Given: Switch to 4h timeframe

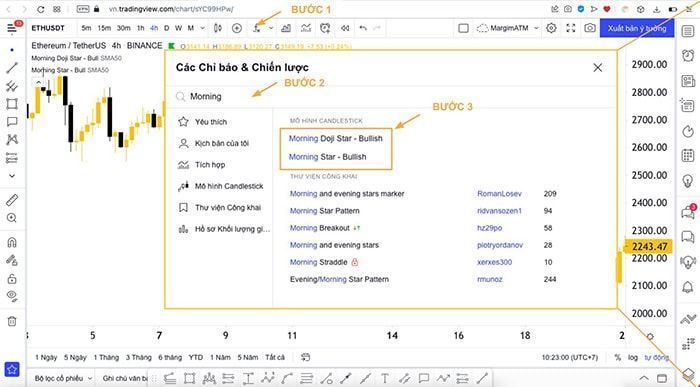Looking at the screenshot, I should tap(154, 28).
